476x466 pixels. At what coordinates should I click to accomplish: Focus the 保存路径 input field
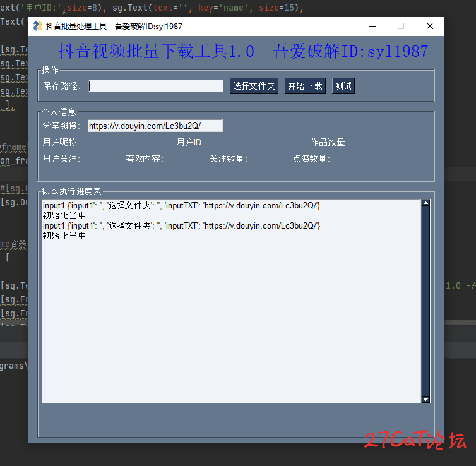(x=156, y=86)
